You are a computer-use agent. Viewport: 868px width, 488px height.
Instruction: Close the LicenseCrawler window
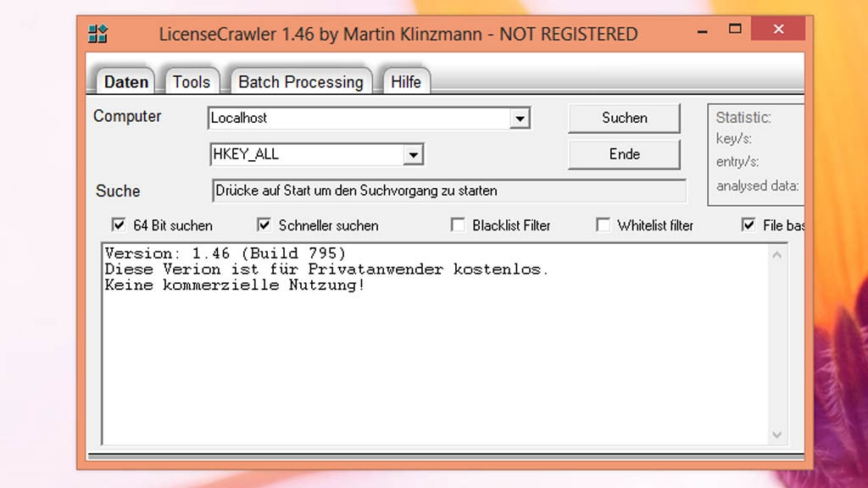pyautogui.click(x=778, y=30)
